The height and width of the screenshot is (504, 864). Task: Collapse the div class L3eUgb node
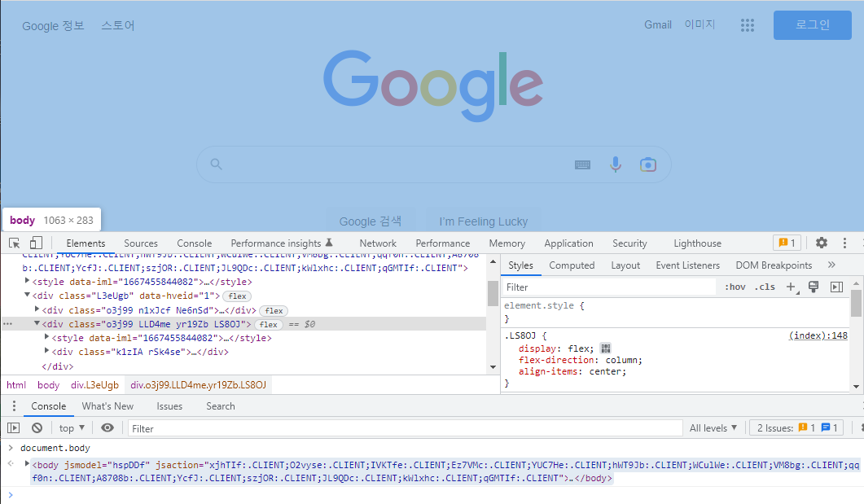click(27, 296)
